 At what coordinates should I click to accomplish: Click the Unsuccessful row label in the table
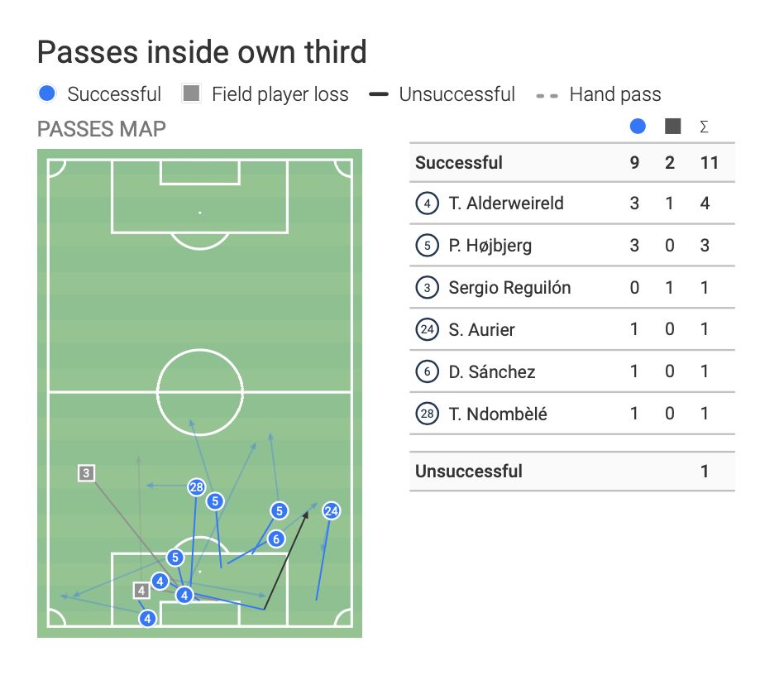pos(469,472)
